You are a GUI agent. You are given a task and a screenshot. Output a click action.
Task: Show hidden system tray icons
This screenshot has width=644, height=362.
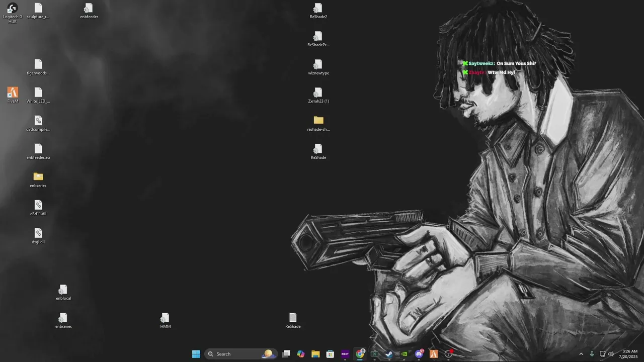581,354
